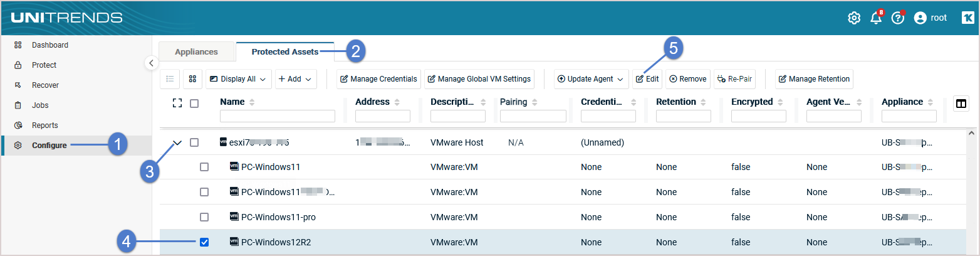The height and width of the screenshot is (256, 980).
Task: Focus the Retention filter field
Action: coord(684,116)
